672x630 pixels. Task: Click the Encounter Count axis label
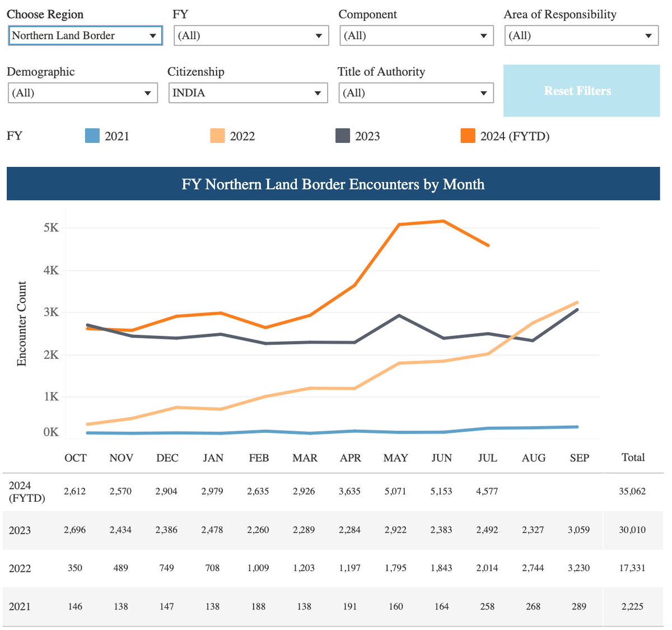tap(22, 324)
